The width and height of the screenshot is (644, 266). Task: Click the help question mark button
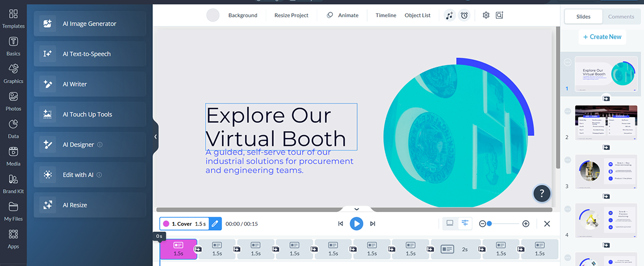point(542,193)
